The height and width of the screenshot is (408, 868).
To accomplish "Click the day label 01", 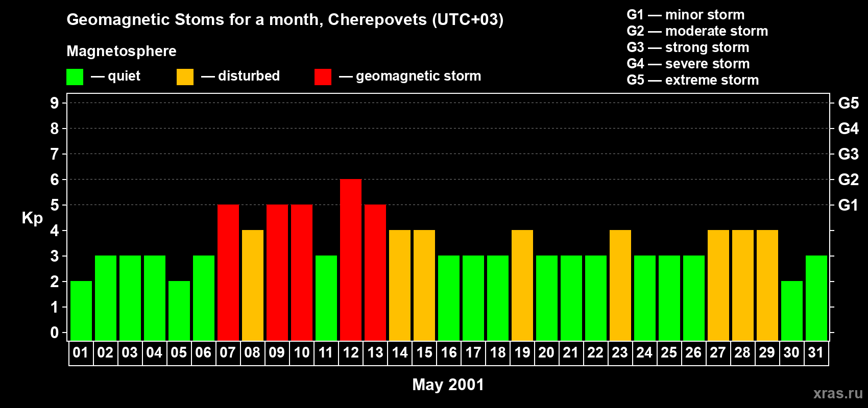I will pos(81,353).
